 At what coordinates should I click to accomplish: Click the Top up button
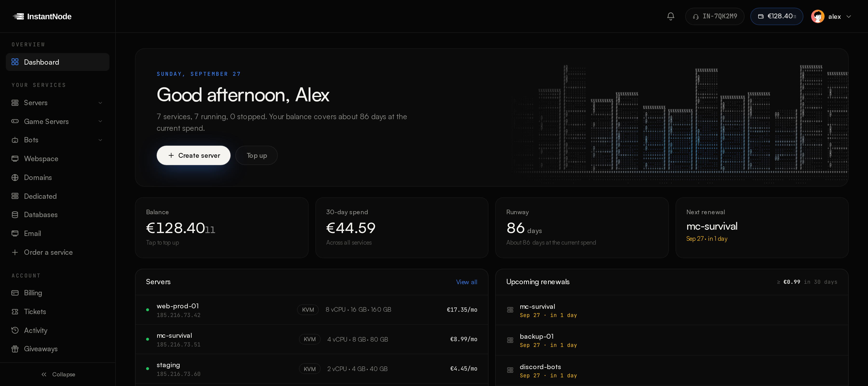point(257,155)
